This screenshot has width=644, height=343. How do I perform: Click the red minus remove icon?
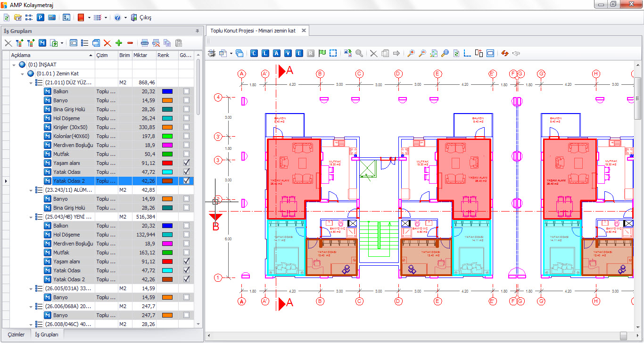[x=130, y=43]
